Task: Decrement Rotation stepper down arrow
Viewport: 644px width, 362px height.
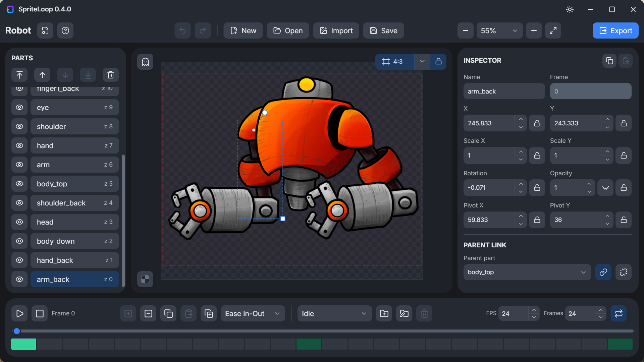Action: (521, 192)
